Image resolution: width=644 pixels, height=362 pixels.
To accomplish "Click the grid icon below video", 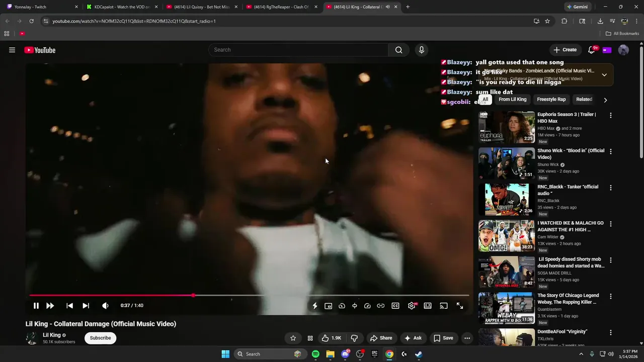I will 310,338.
